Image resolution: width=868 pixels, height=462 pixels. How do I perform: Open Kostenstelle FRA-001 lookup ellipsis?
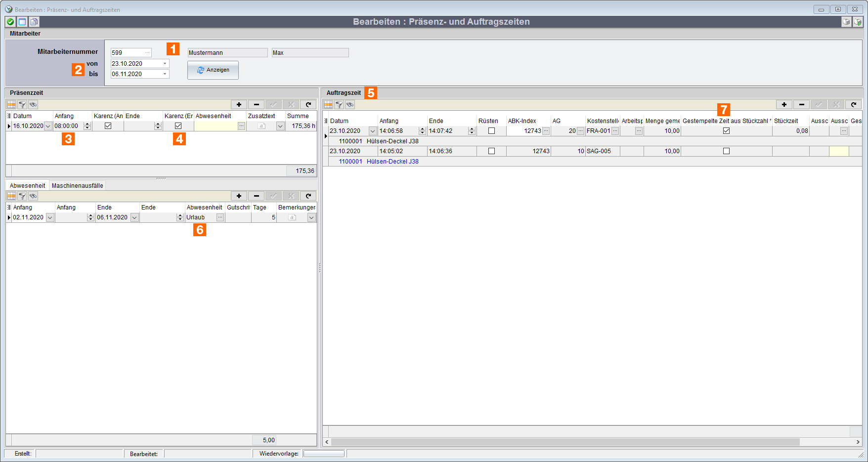tap(615, 131)
